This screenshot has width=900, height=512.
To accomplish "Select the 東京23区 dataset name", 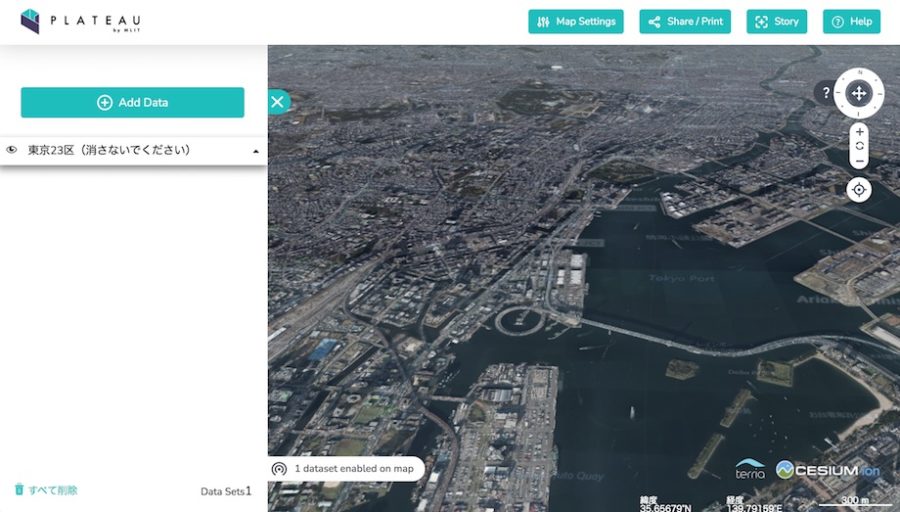I will (109, 150).
